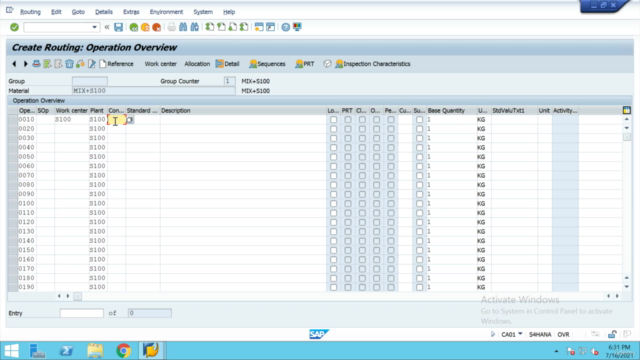Click the lock icon in status bar
The image size is (640, 360).
pos(612,334)
